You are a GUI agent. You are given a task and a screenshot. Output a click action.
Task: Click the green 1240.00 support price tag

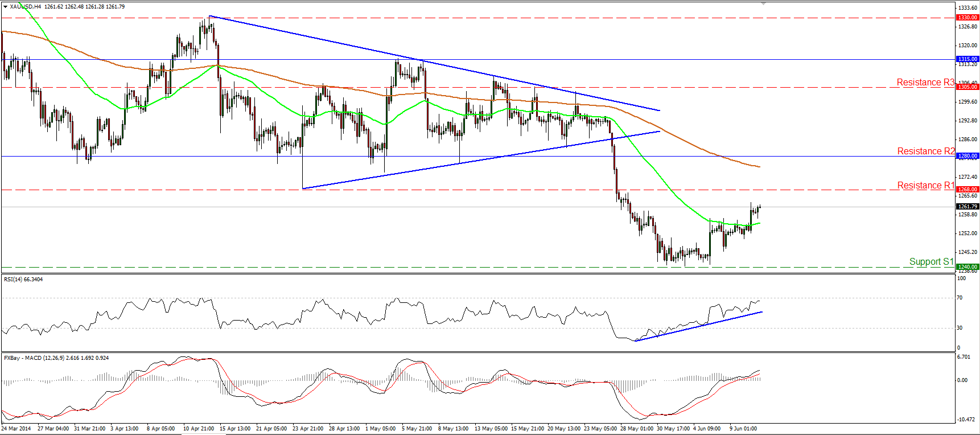pos(967,267)
